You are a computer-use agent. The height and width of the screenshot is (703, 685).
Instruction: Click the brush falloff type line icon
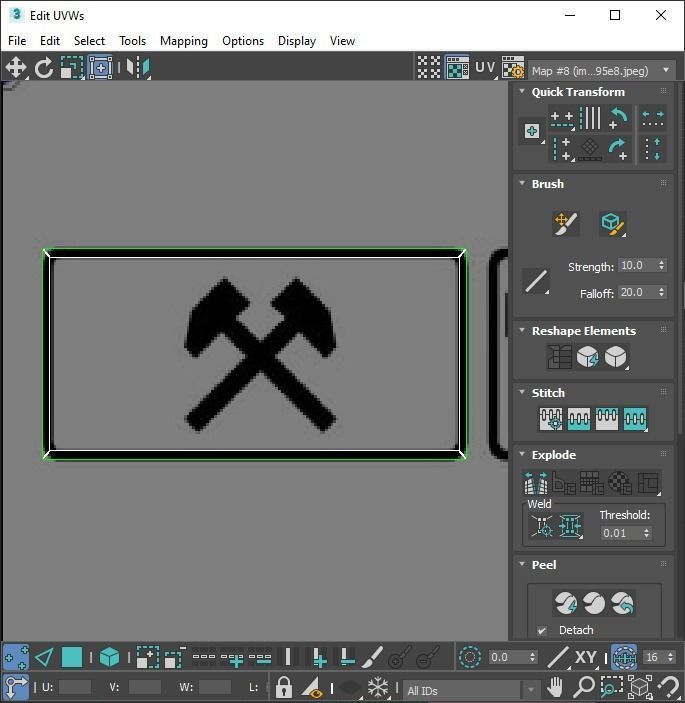[536, 281]
